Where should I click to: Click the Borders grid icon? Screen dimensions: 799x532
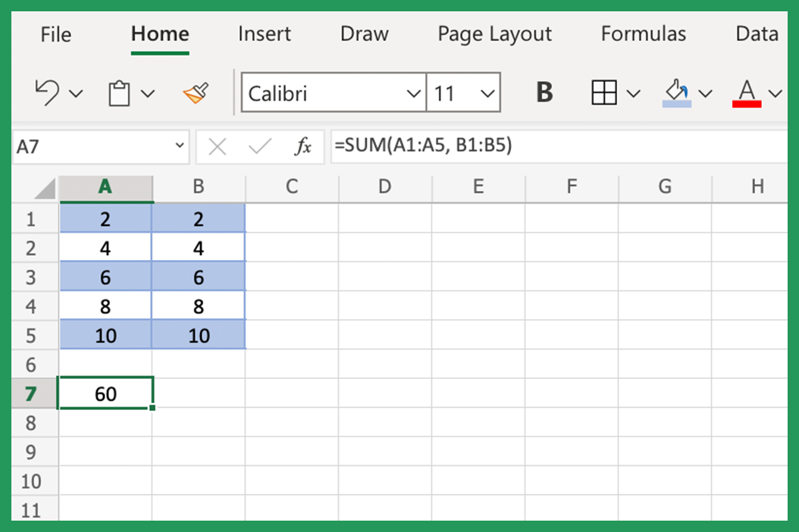click(x=603, y=92)
